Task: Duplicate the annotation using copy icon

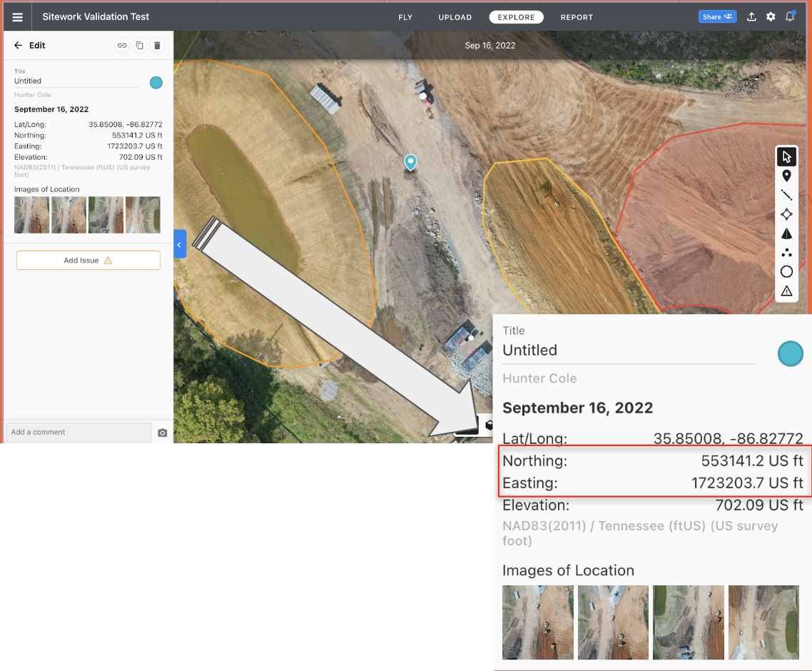Action: point(140,44)
